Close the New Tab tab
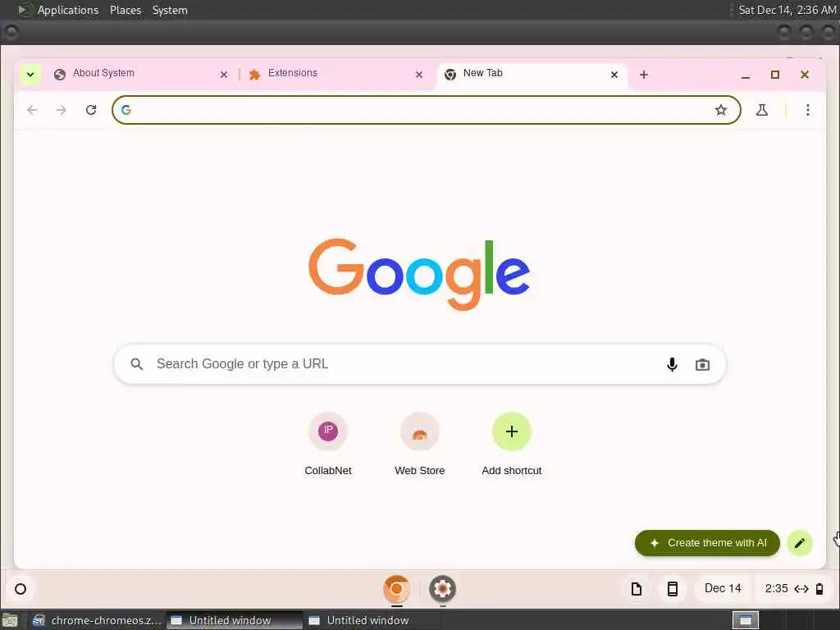 pyautogui.click(x=614, y=75)
